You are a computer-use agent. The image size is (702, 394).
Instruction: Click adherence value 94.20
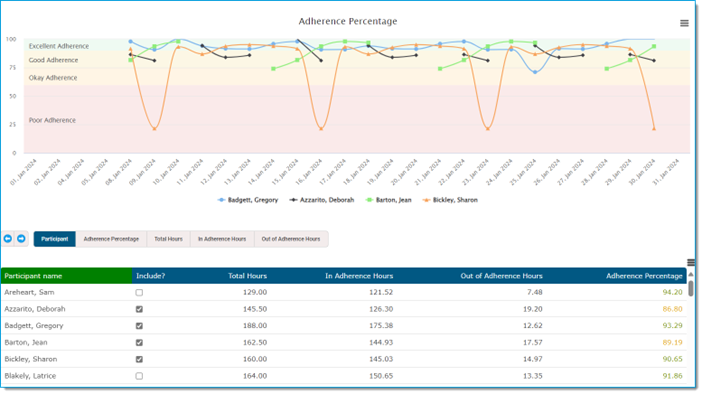[x=672, y=292]
